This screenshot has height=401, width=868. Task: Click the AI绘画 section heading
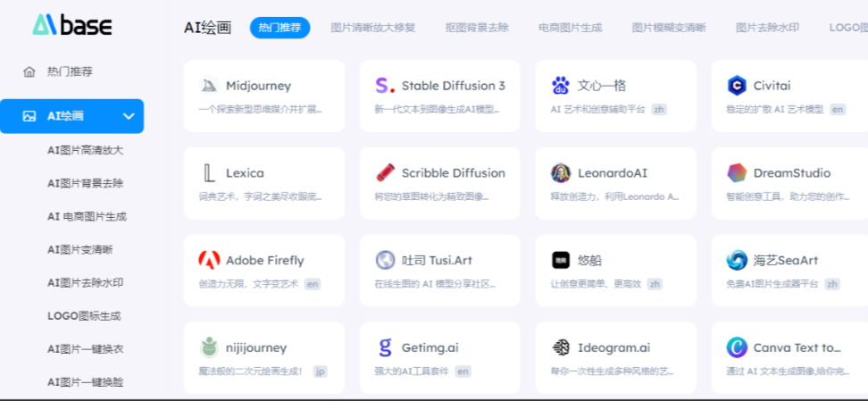pos(207,28)
